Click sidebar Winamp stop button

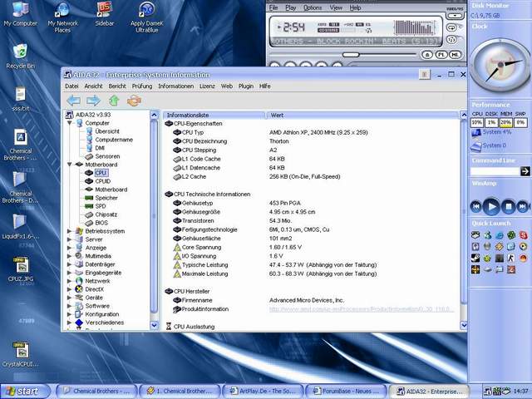click(508, 206)
